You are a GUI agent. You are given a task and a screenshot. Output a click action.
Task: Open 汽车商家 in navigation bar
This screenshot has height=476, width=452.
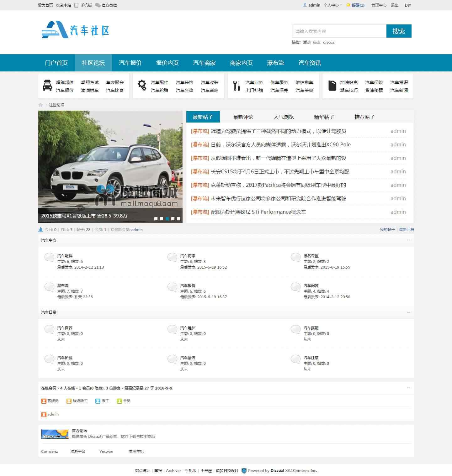pyautogui.click(x=204, y=63)
